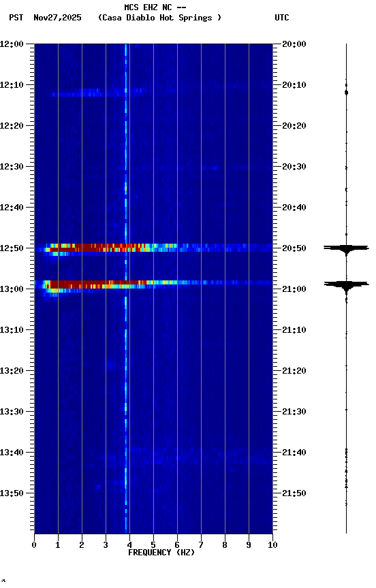The image size is (376, 588).
Task: Click the 10 Hz frequency tick label
Action: coord(272,545)
